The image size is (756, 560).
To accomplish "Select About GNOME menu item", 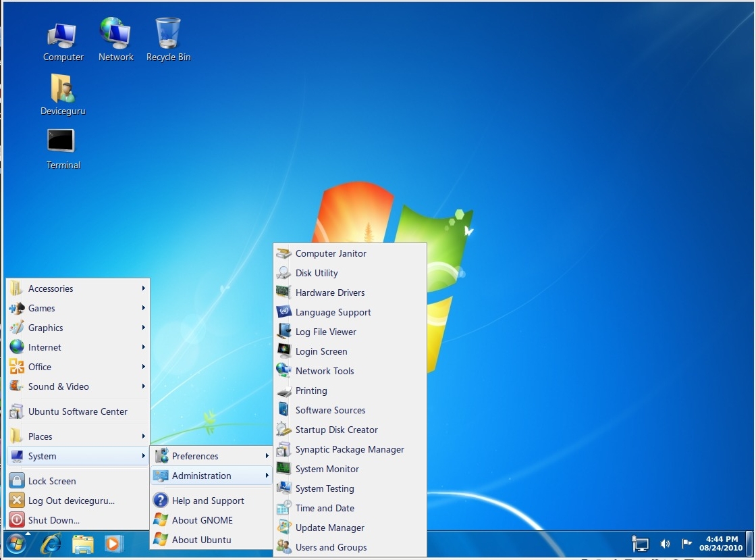I will (x=211, y=520).
